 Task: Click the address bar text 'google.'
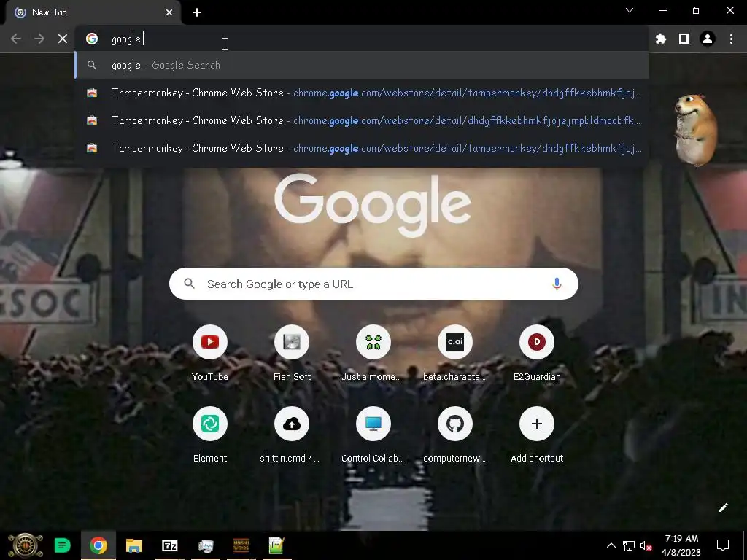point(127,39)
